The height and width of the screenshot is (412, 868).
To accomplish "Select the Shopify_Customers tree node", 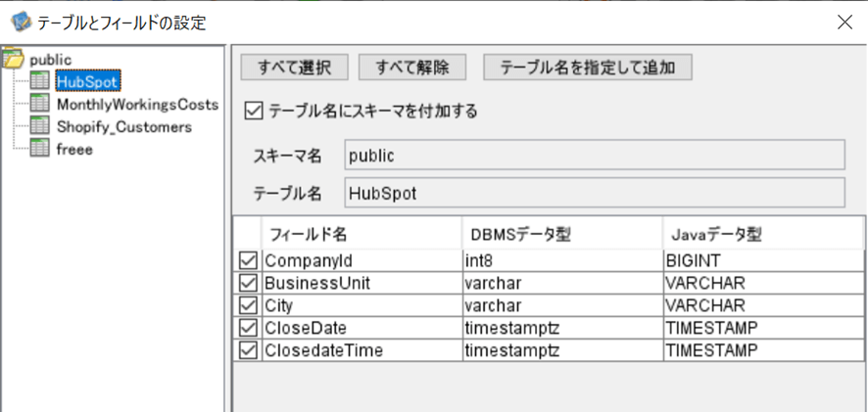I will tap(123, 126).
